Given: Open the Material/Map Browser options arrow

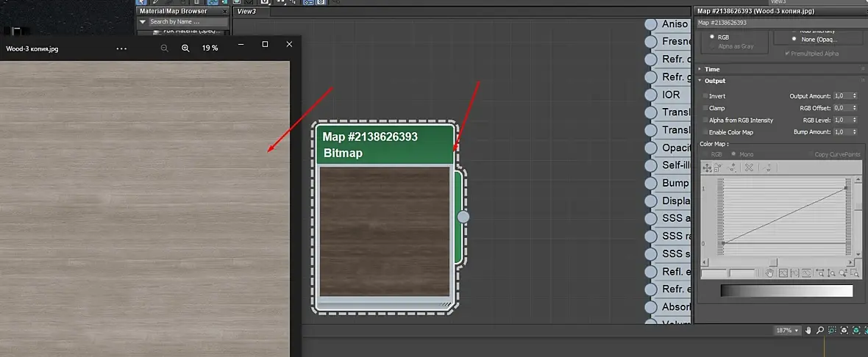Looking at the screenshot, I should (143, 22).
